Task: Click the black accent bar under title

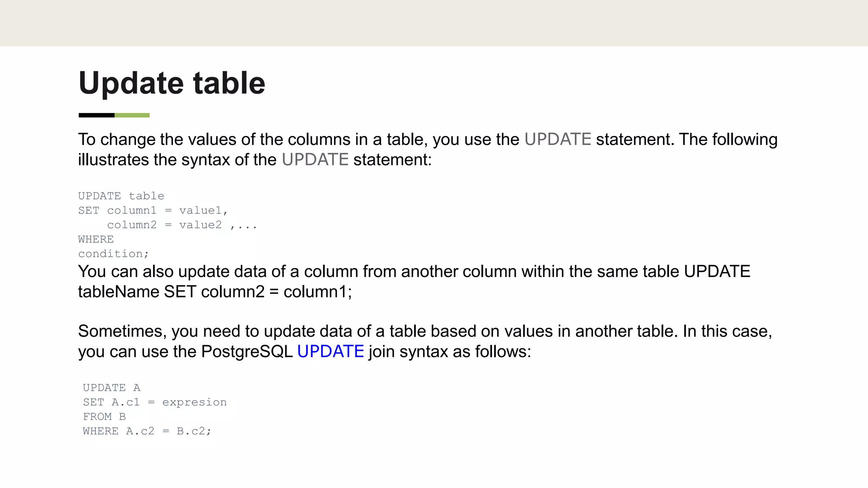Action: [96, 115]
